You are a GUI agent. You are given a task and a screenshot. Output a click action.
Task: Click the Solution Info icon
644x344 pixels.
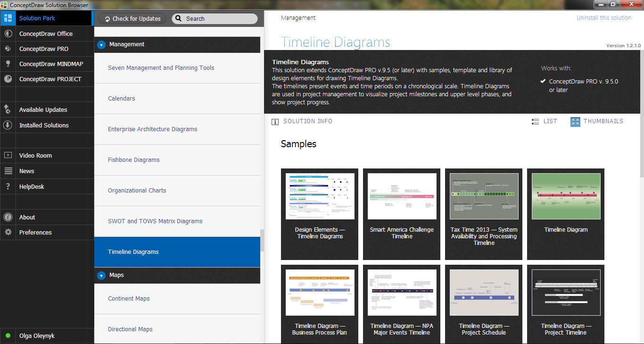click(275, 122)
